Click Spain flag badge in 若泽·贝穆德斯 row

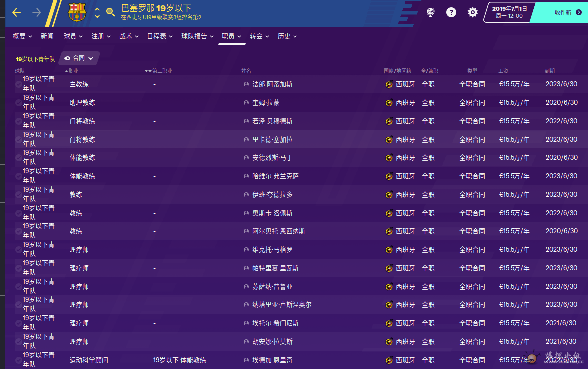point(389,121)
